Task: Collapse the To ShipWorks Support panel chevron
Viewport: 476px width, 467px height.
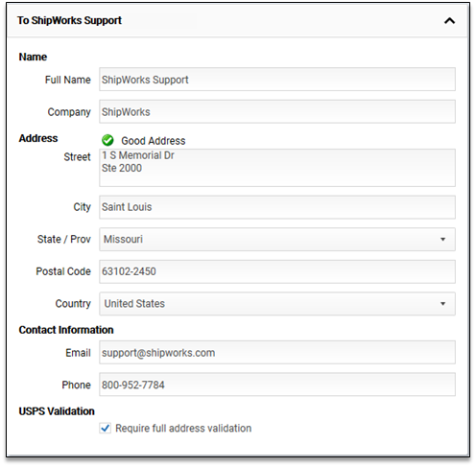Action: pos(449,21)
